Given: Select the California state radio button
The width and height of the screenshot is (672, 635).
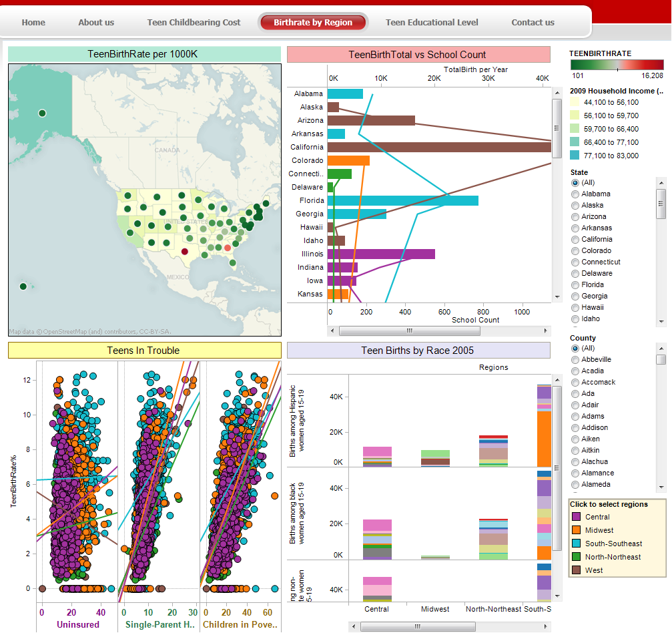Looking at the screenshot, I should point(575,239).
